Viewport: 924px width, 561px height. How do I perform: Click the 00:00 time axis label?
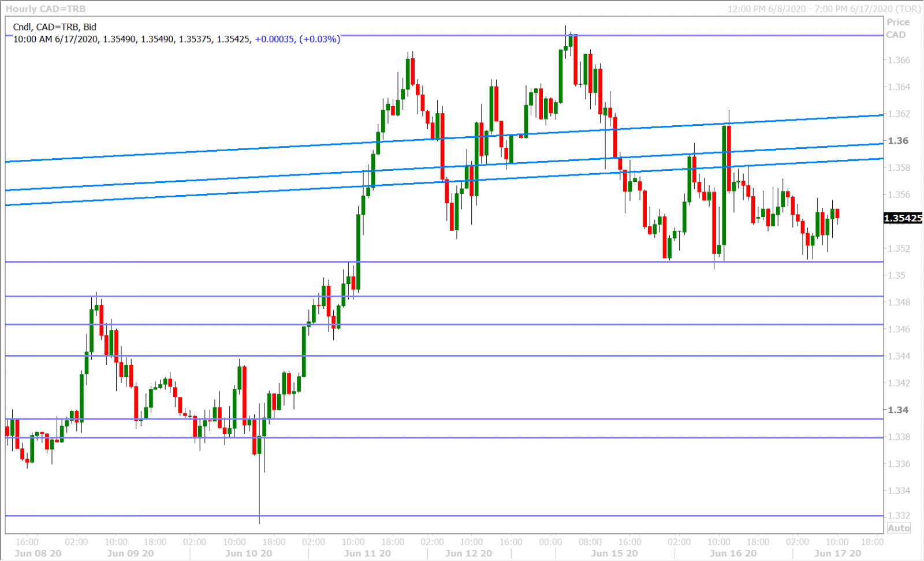pos(550,542)
